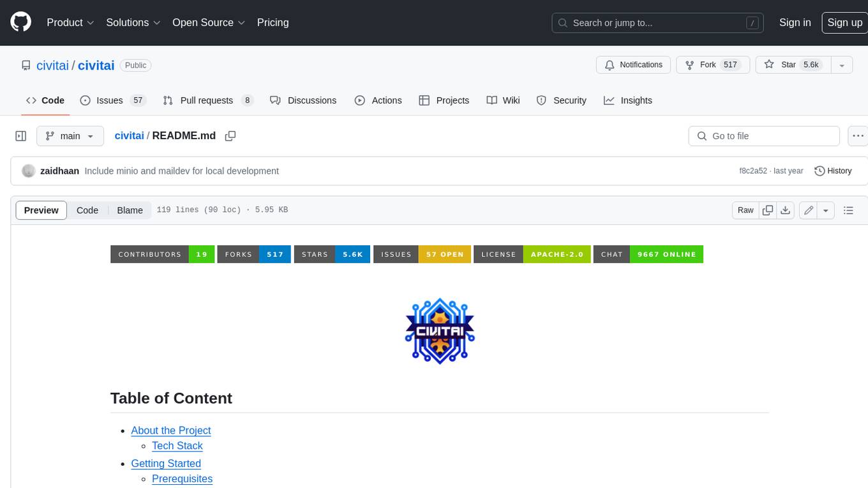Copy the README.md file path
Image resolution: width=868 pixels, height=488 pixels.
coord(230,136)
